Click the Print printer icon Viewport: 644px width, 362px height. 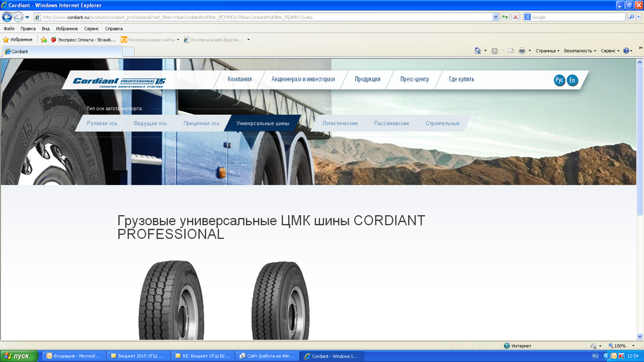pos(522,51)
